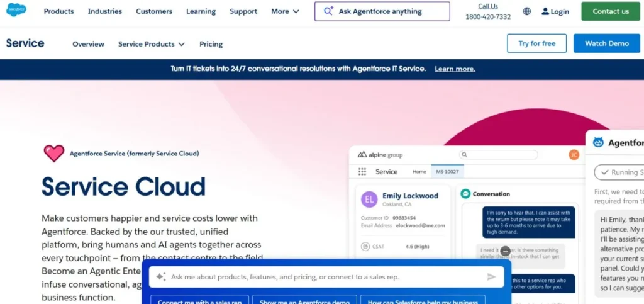The height and width of the screenshot is (304, 644).
Task: Click the Customer ID 09883454 value
Action: (404, 218)
